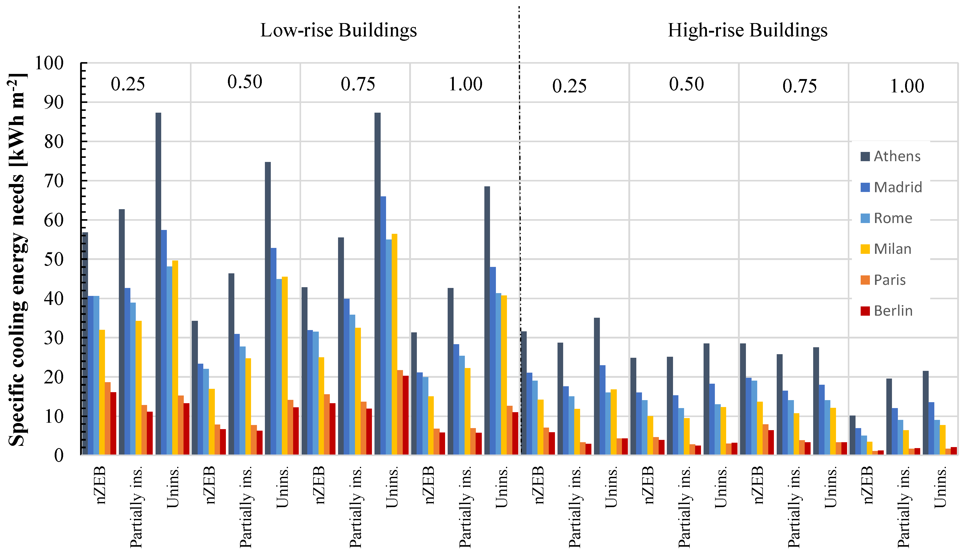Image resolution: width=970 pixels, height=560 pixels.
Task: Select the Berlin legend label text
Action: (x=893, y=311)
